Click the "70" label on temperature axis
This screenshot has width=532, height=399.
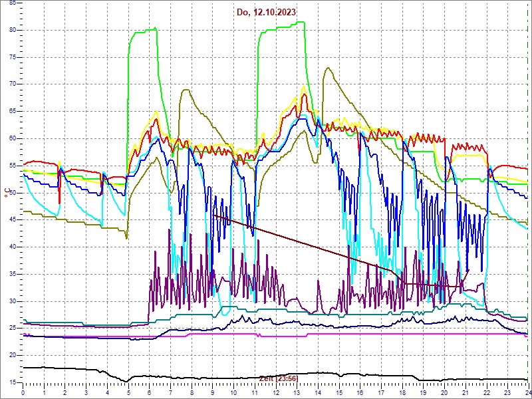[x=12, y=84]
